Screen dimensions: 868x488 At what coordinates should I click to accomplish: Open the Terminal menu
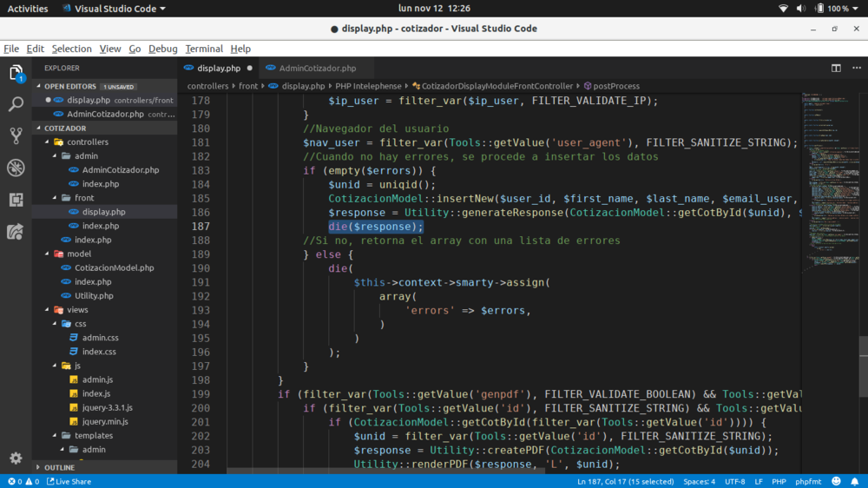pyautogui.click(x=204, y=49)
